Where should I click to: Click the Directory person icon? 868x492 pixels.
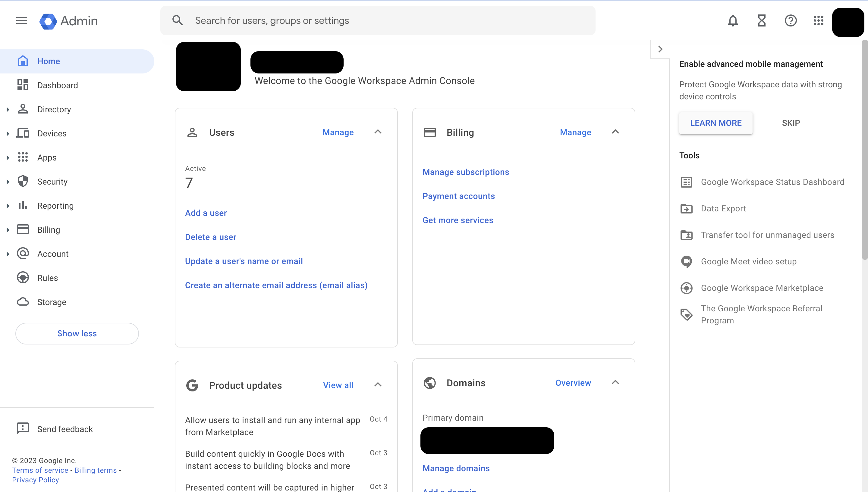pos(23,109)
